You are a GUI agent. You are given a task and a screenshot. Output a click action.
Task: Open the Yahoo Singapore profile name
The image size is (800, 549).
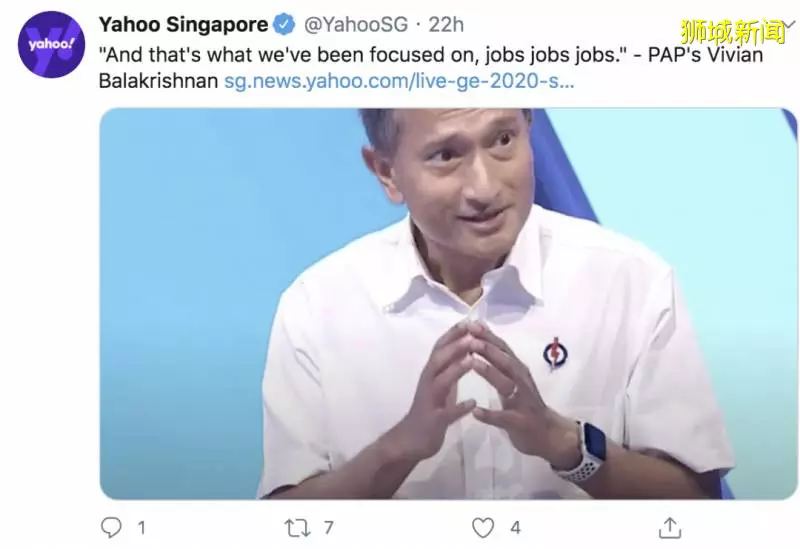tap(183, 24)
